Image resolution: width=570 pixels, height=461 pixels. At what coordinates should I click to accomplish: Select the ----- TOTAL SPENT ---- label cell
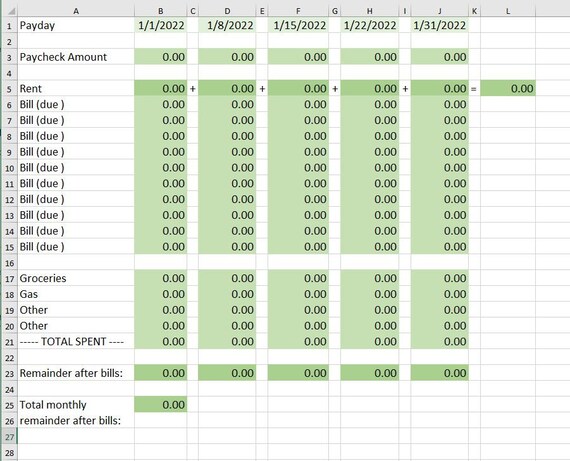(76, 341)
